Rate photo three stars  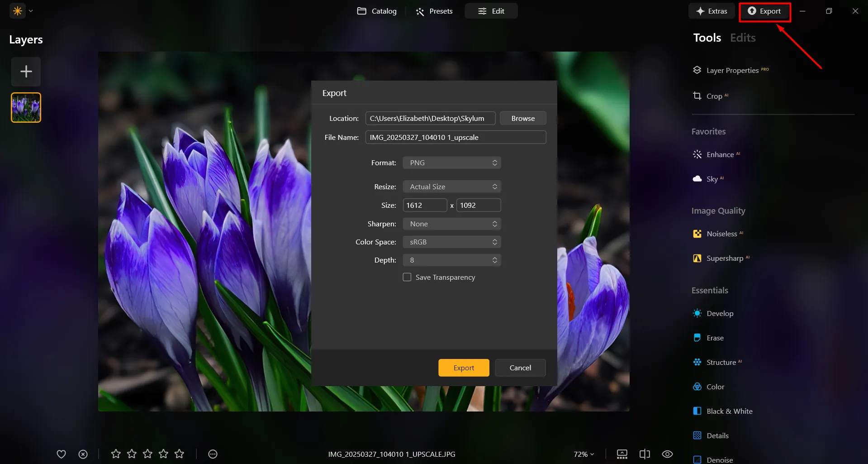tap(147, 454)
